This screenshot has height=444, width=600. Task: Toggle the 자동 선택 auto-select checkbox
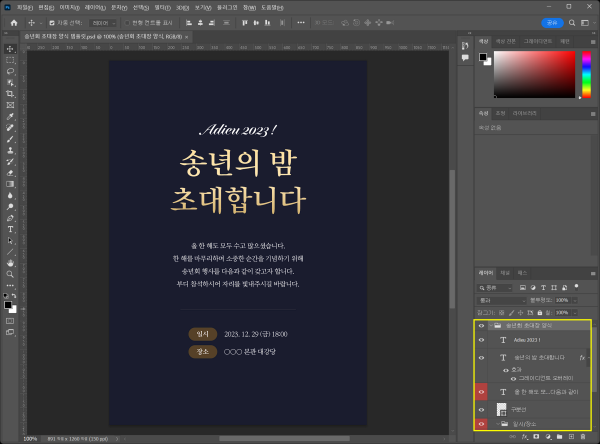[x=52, y=21]
